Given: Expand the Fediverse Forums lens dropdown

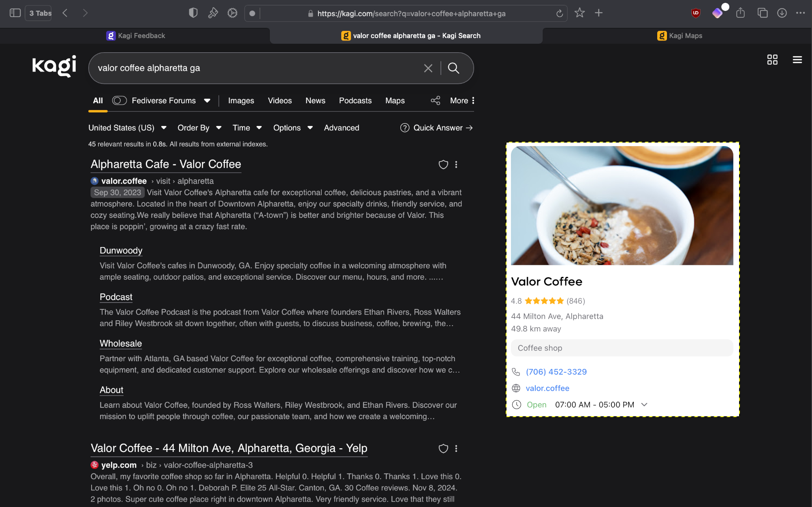Looking at the screenshot, I should (207, 100).
